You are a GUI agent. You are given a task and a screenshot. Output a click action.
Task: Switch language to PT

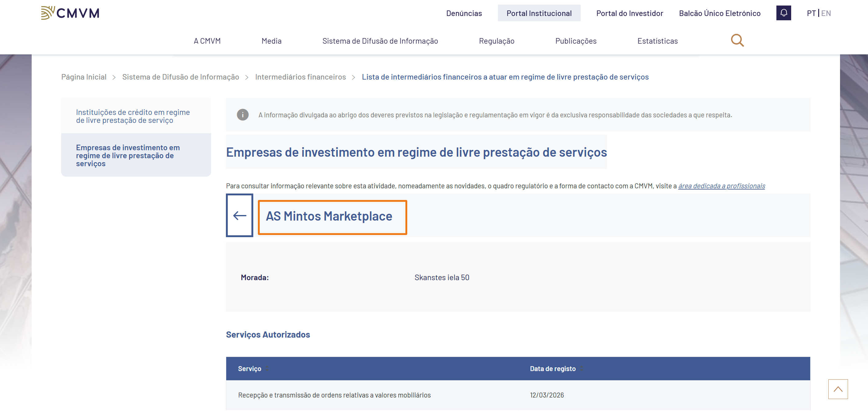pos(811,13)
